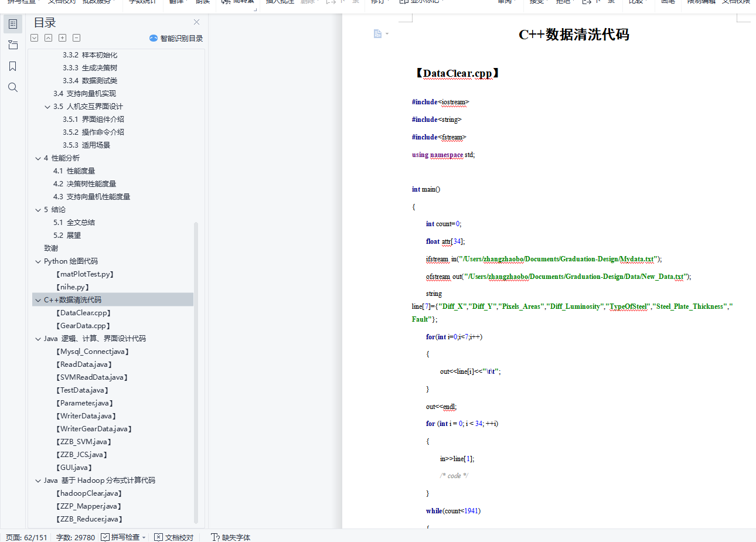This screenshot has width=756, height=542.
Task: Go to heading 5.1 全文总结
Action: coord(74,223)
